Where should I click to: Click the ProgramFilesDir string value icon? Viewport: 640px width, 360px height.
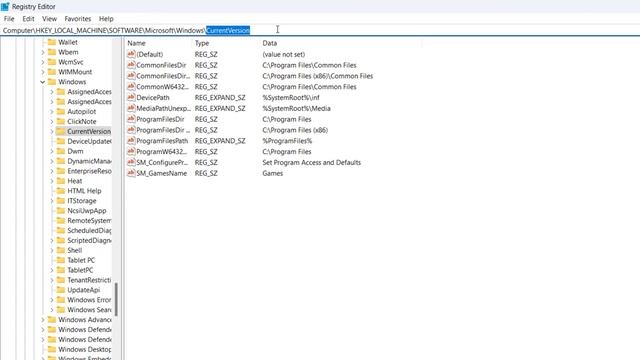131,119
